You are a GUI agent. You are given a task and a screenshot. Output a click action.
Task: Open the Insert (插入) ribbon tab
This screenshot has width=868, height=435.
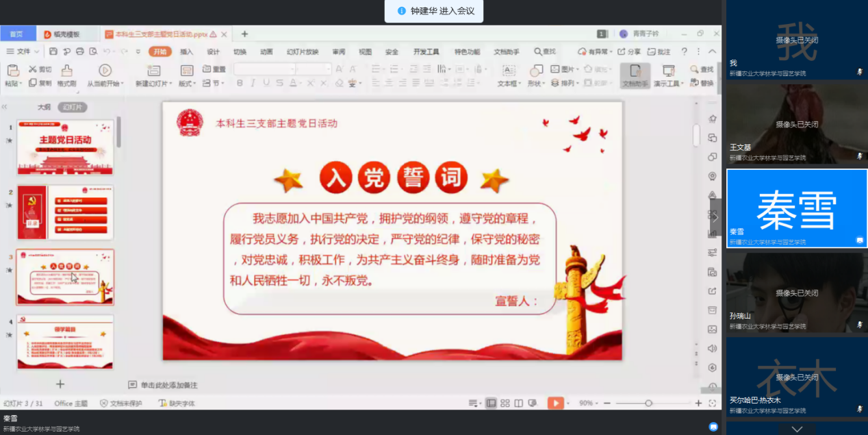(186, 51)
